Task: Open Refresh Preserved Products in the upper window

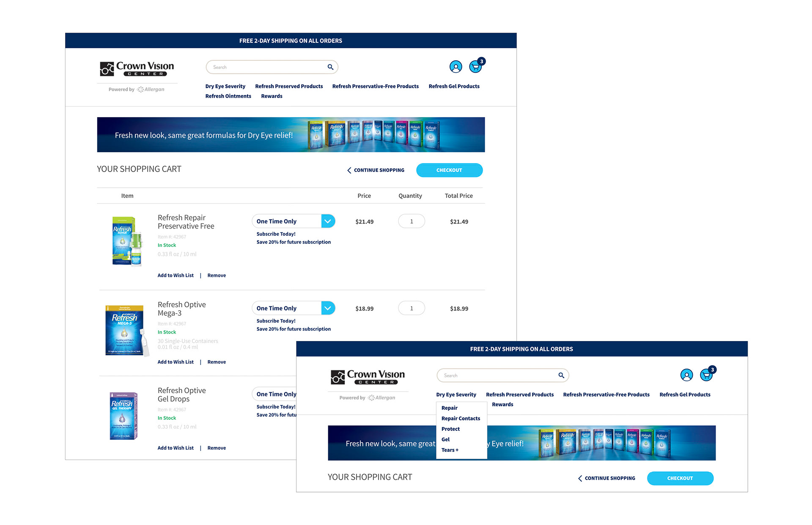Action: coord(289,86)
